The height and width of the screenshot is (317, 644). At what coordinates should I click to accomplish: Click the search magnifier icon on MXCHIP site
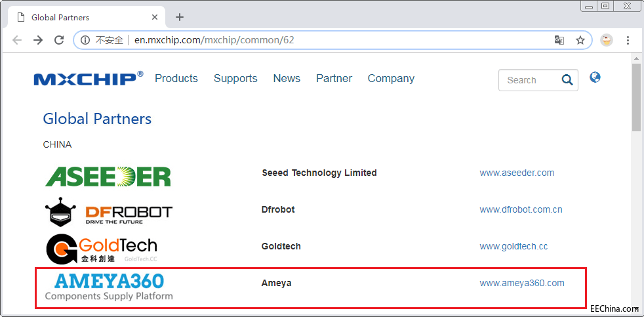(x=567, y=80)
